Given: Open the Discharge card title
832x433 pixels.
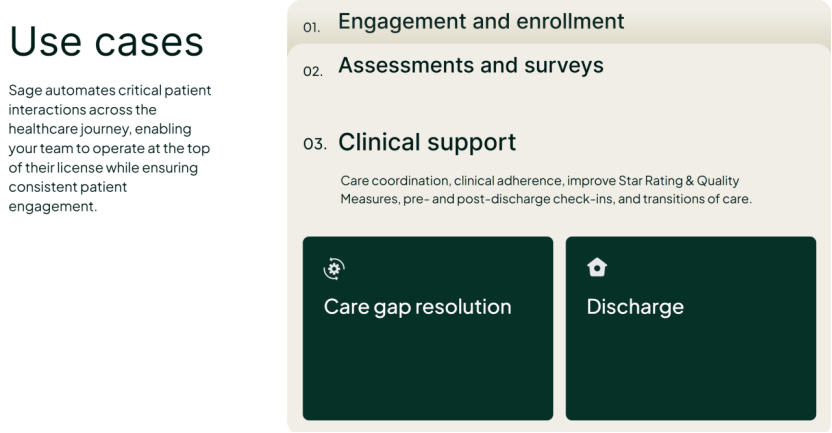Looking at the screenshot, I should click(x=635, y=306).
